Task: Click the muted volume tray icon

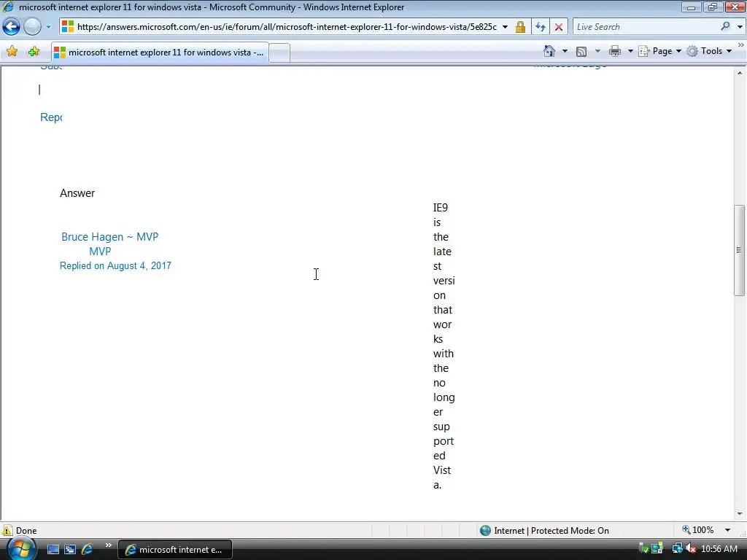Action: (690, 549)
